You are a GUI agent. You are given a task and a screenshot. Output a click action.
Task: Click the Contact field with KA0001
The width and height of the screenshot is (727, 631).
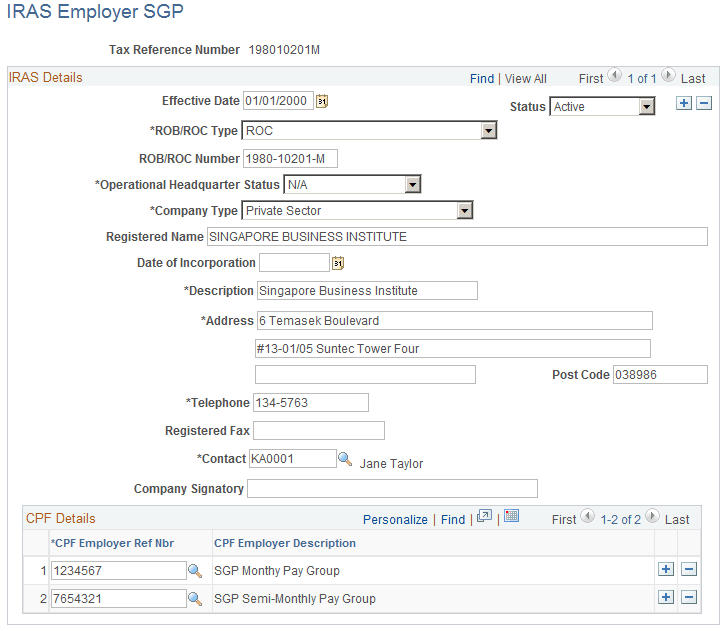click(293, 459)
